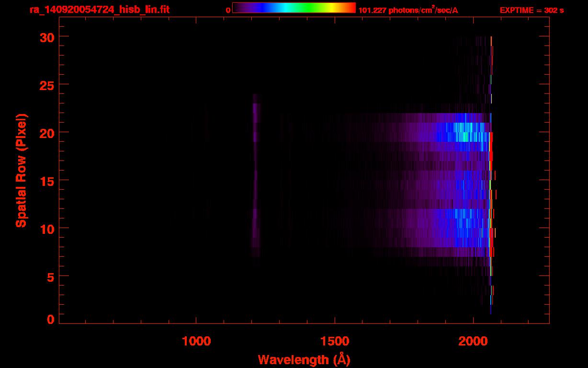This screenshot has height=368, width=588.
Task: Click the Wavelength (Å) axis title
Action: pyautogui.click(x=304, y=359)
